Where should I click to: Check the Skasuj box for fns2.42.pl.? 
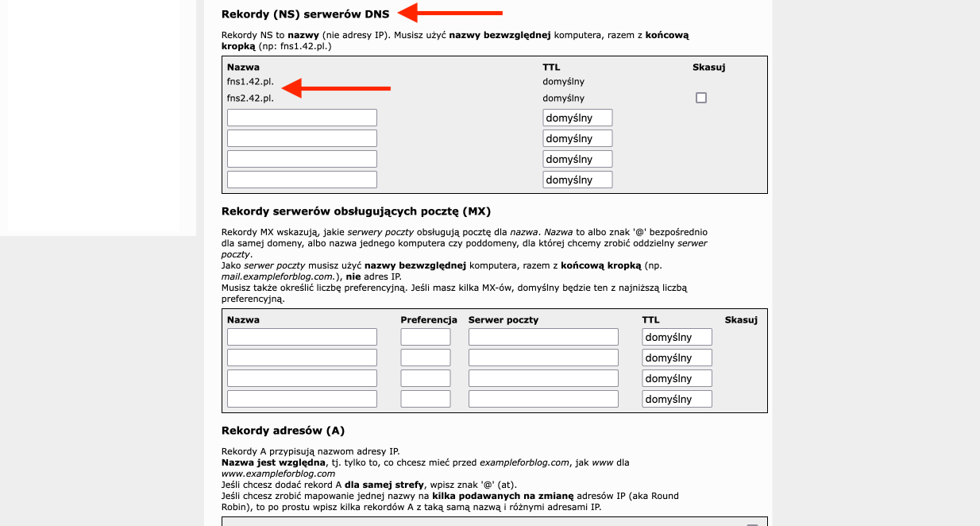[x=700, y=98]
